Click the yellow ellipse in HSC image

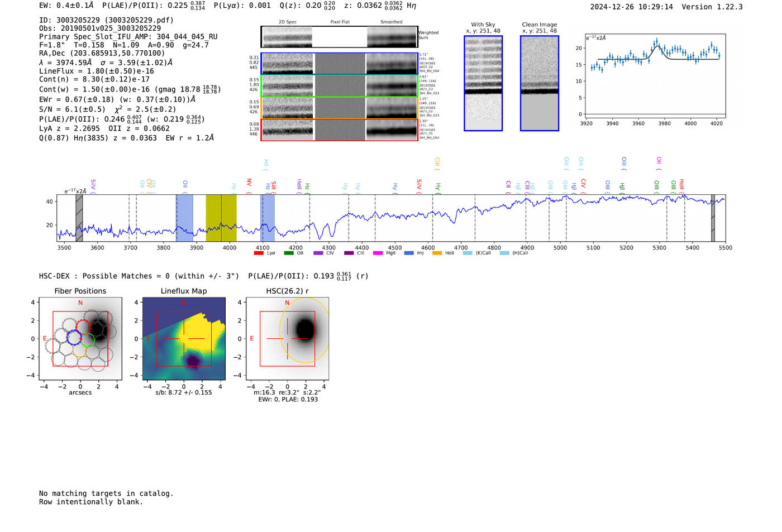[x=304, y=330]
